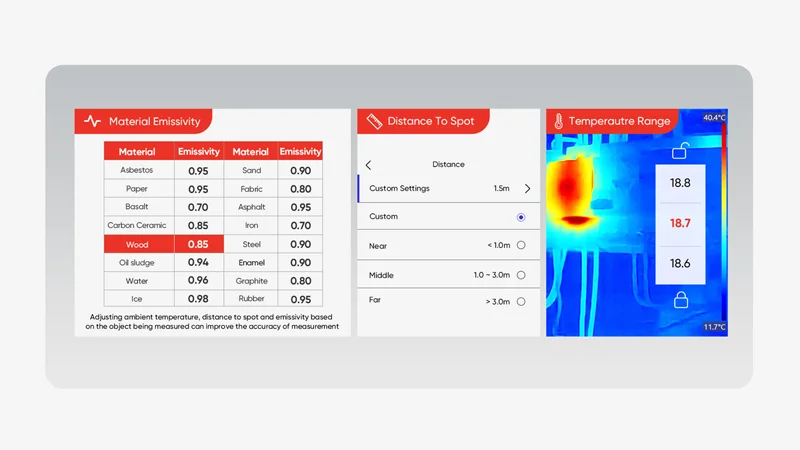Go back using the Distance back arrow
800x450 pixels.
[x=368, y=165]
